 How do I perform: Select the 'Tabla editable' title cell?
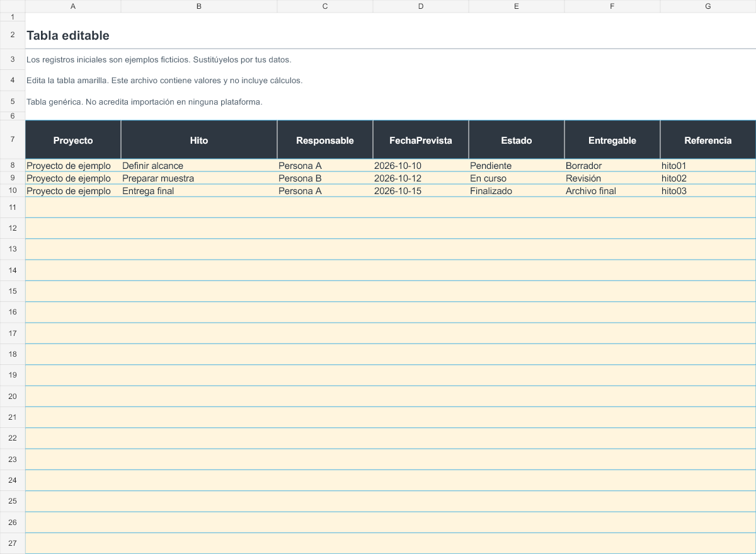(x=68, y=35)
